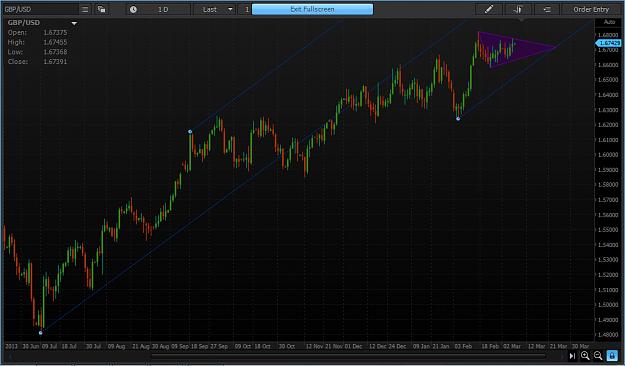Click the 1.50000 price axis label
Viewport: 625px width, 366px height.
(x=609, y=305)
